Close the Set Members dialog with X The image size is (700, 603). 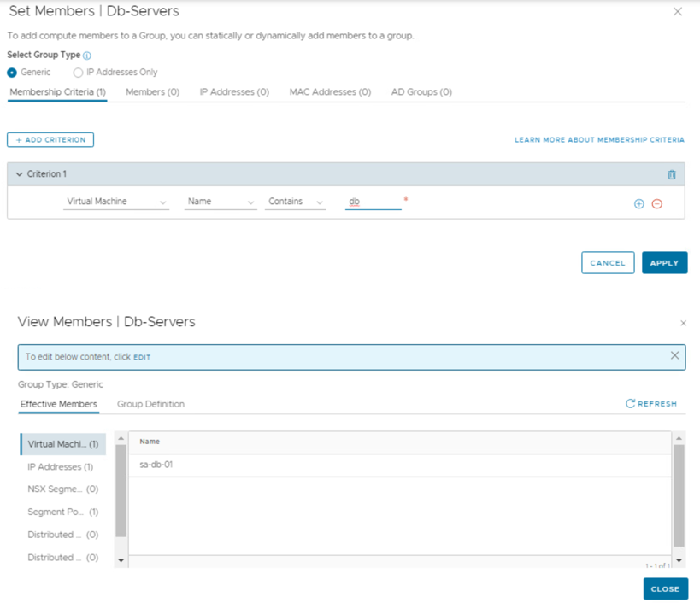coord(678,12)
